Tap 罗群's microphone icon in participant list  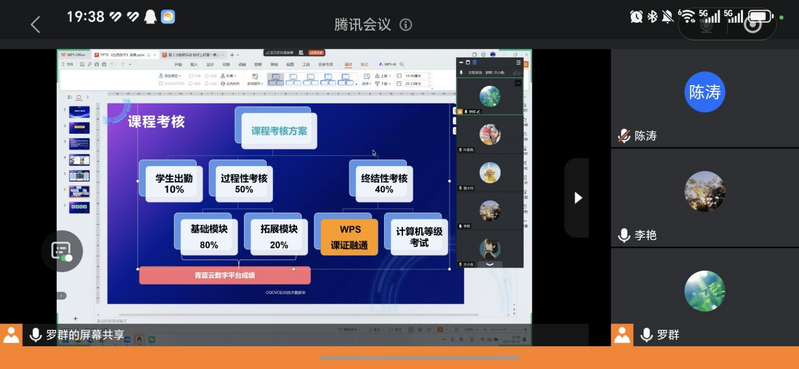(646, 335)
